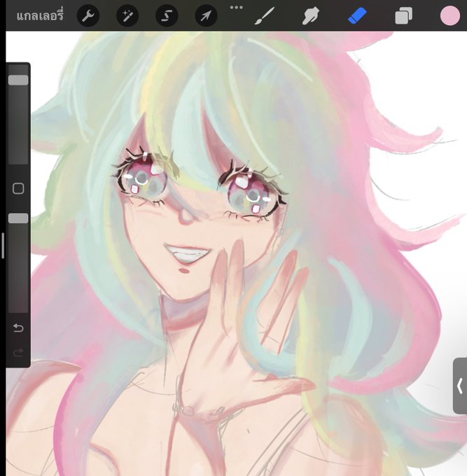
Task: Redo the undone stroke
Action: [x=18, y=353]
